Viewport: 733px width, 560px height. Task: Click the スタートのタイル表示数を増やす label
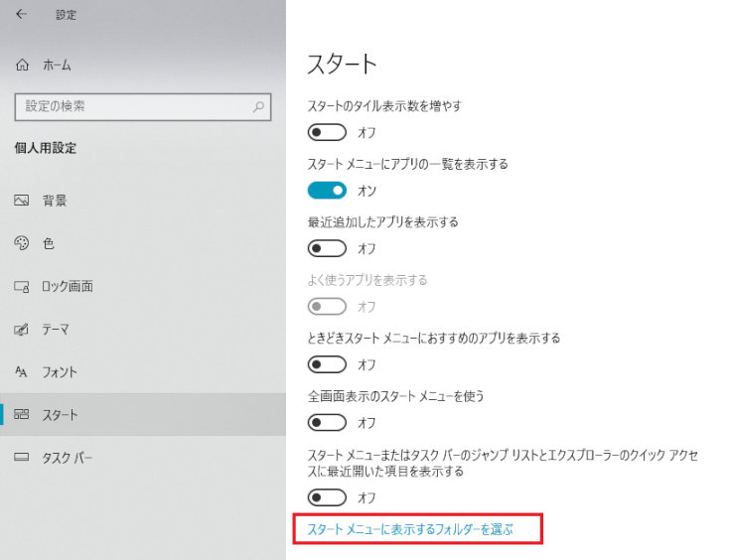click(x=384, y=106)
